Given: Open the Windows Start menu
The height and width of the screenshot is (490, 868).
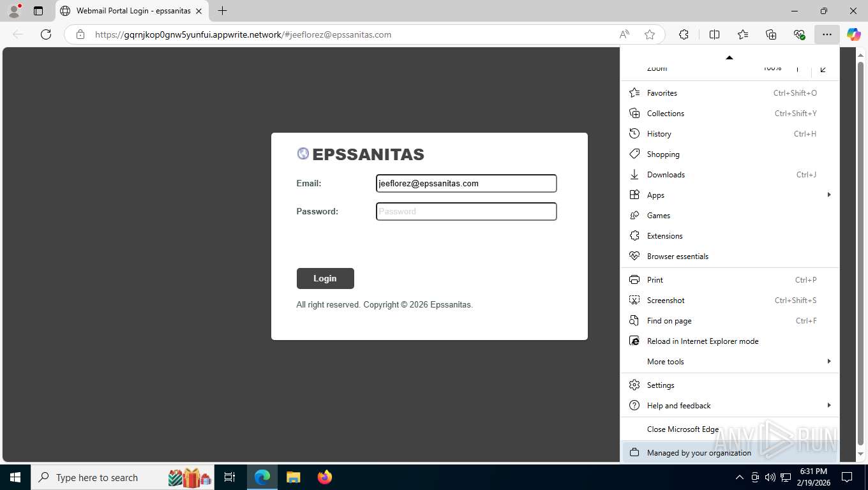Looking at the screenshot, I should click(15, 477).
